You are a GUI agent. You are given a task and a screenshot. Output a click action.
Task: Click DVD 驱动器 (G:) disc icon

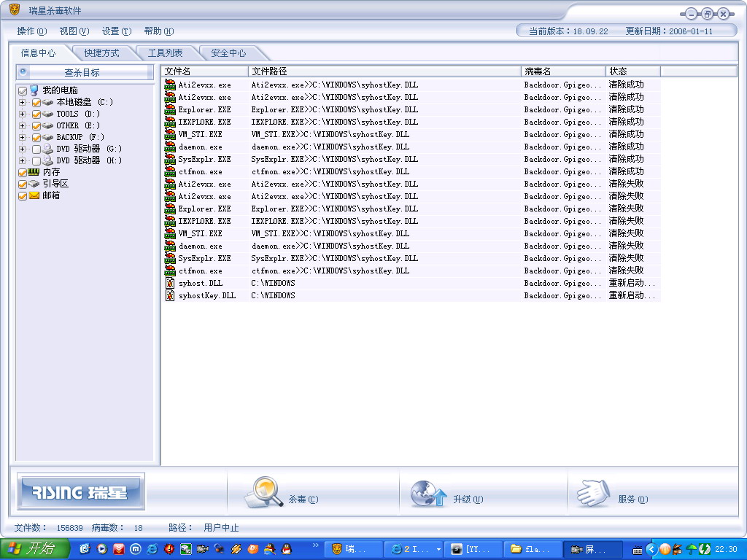point(47,149)
